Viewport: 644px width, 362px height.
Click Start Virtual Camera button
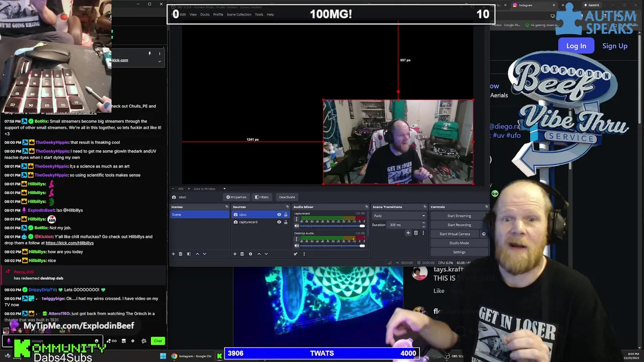click(455, 234)
